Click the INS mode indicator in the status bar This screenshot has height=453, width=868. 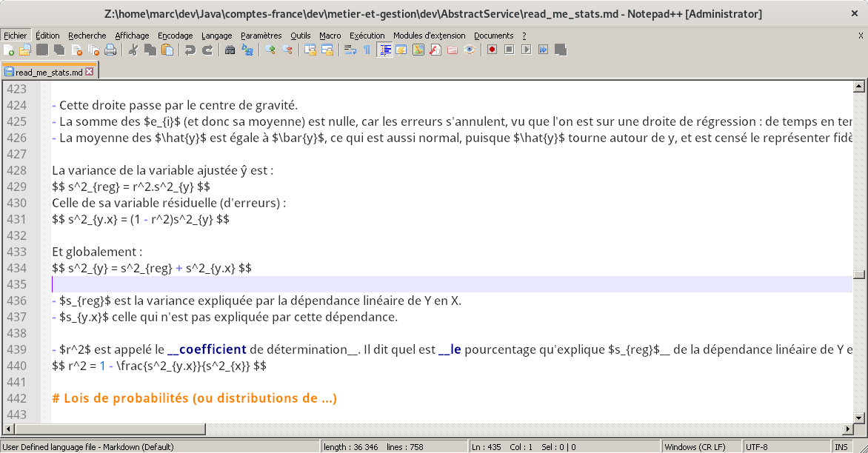[841, 447]
